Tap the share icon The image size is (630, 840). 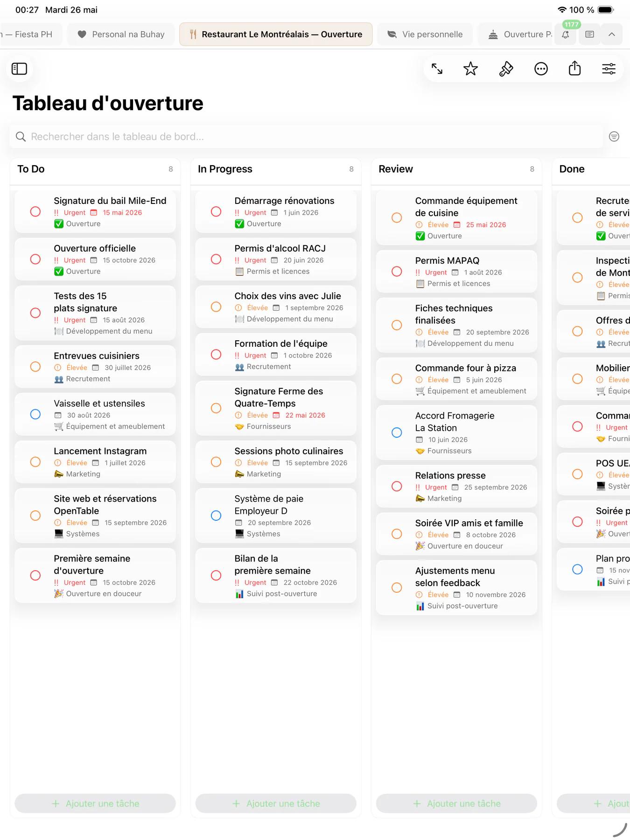coord(575,69)
